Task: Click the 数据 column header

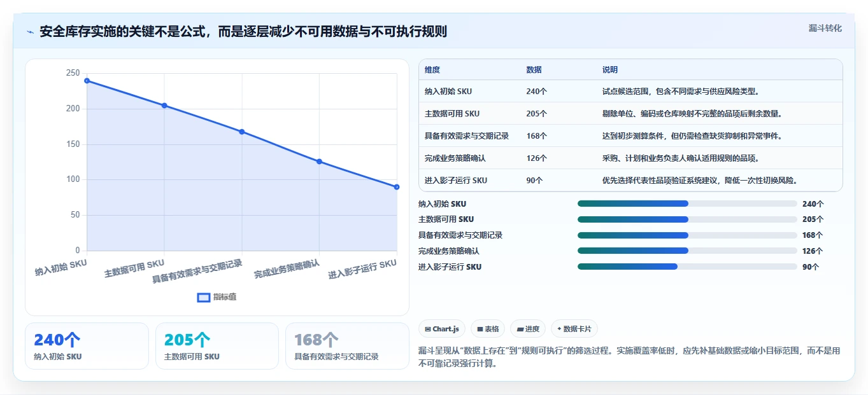Action: click(x=534, y=70)
